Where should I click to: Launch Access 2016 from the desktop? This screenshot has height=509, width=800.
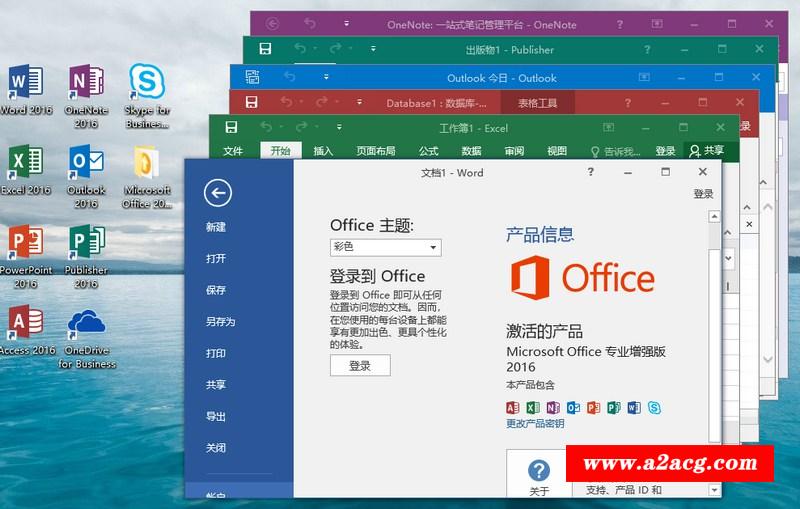tap(26, 328)
